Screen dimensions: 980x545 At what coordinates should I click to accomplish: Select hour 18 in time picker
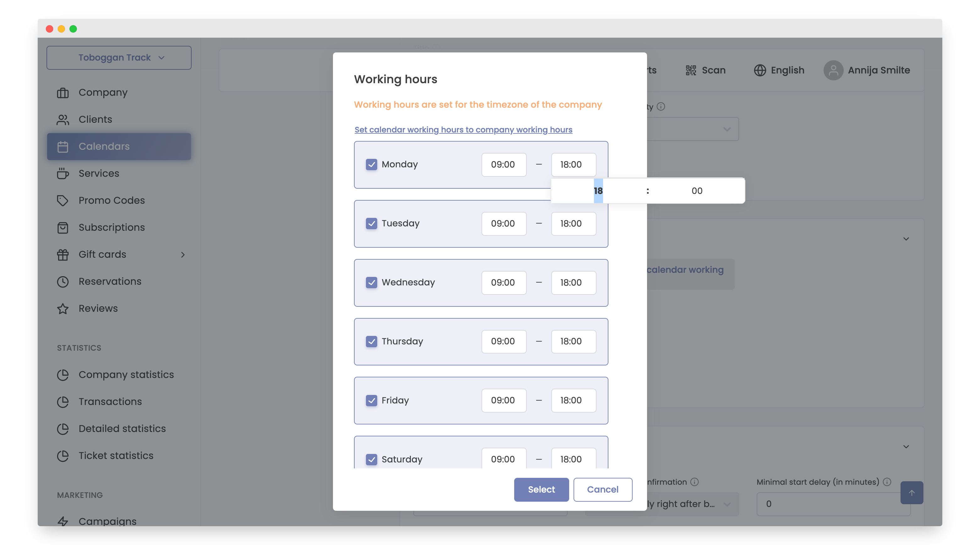pyautogui.click(x=598, y=191)
